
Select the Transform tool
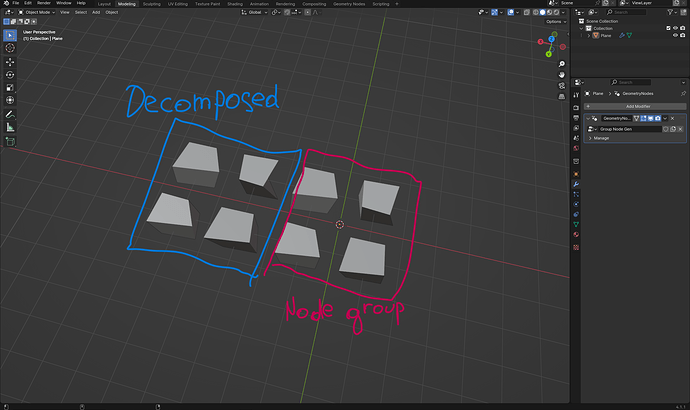click(x=10, y=100)
